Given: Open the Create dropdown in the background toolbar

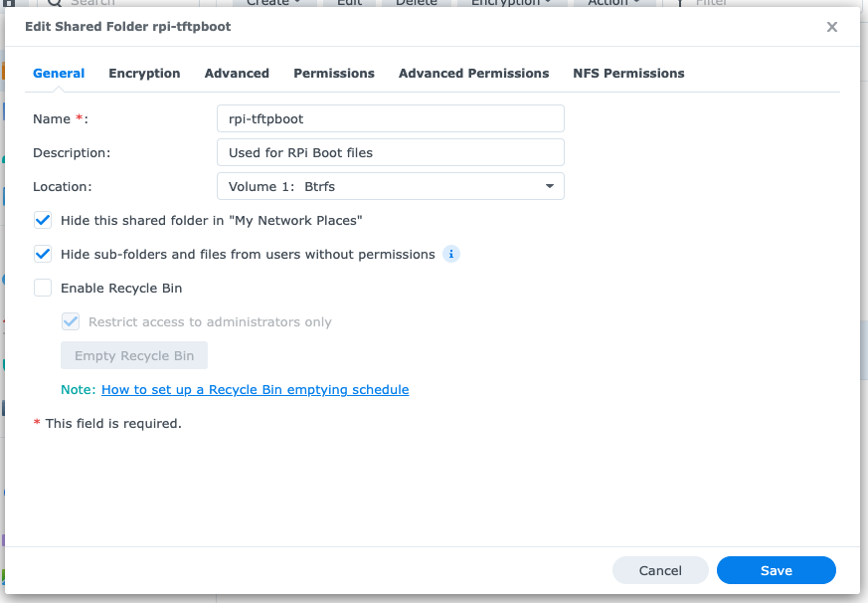Looking at the screenshot, I should [x=273, y=3].
